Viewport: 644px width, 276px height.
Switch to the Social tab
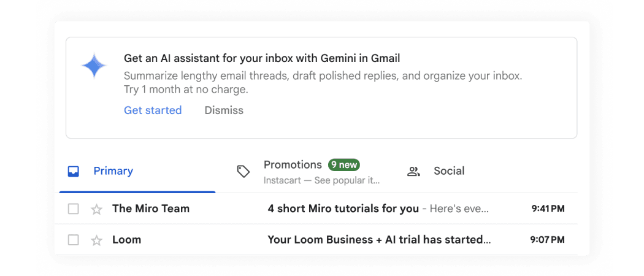click(448, 171)
